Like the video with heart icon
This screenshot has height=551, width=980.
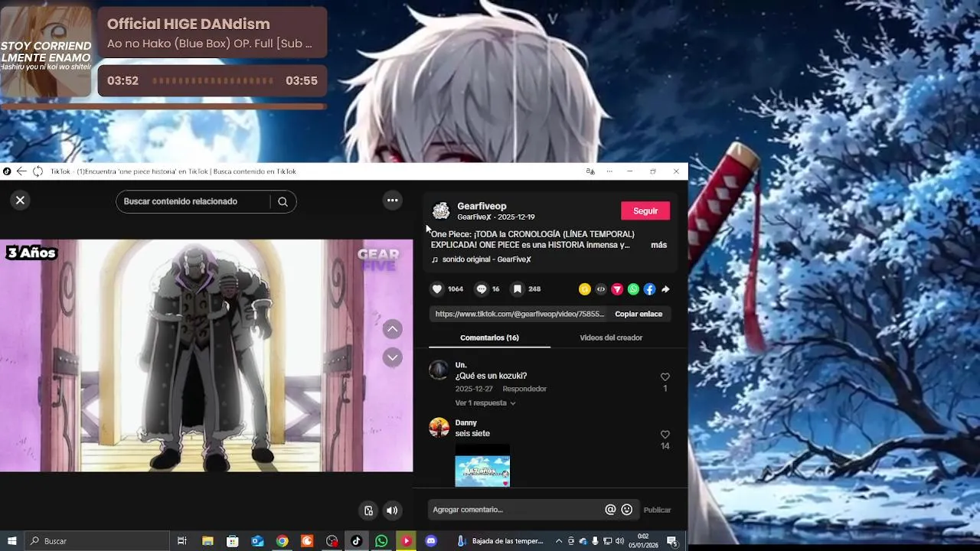pos(437,289)
